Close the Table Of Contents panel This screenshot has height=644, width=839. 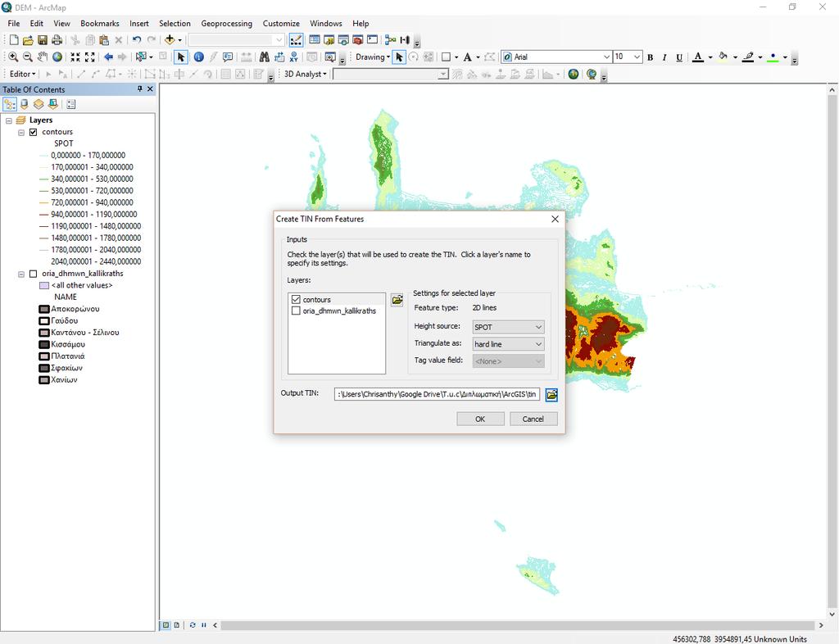click(x=150, y=89)
